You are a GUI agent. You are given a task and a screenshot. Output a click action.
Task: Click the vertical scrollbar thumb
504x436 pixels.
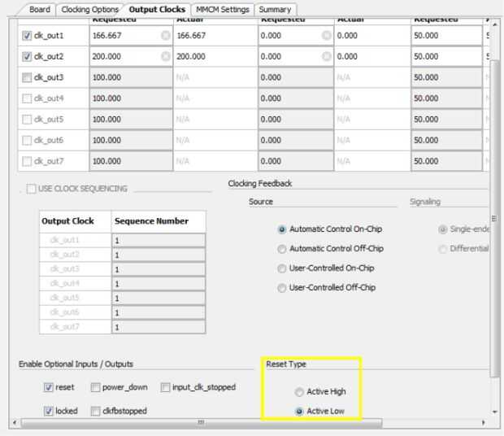[494, 219]
